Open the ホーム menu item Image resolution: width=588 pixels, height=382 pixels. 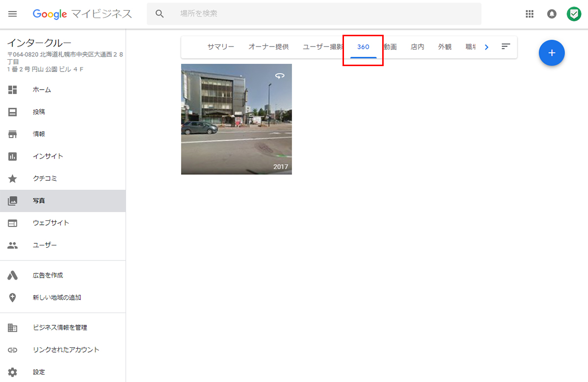tap(63, 90)
